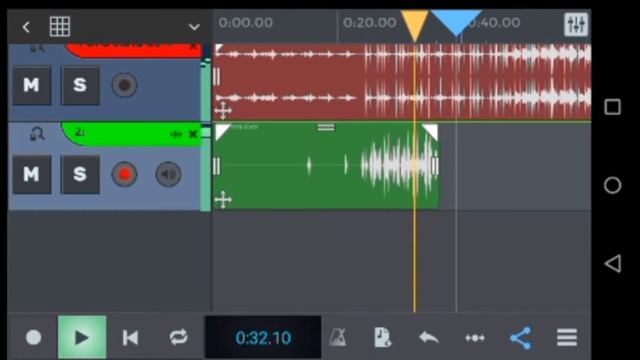Tap Android back triangle
This screenshot has height=360, width=640.
(612, 263)
